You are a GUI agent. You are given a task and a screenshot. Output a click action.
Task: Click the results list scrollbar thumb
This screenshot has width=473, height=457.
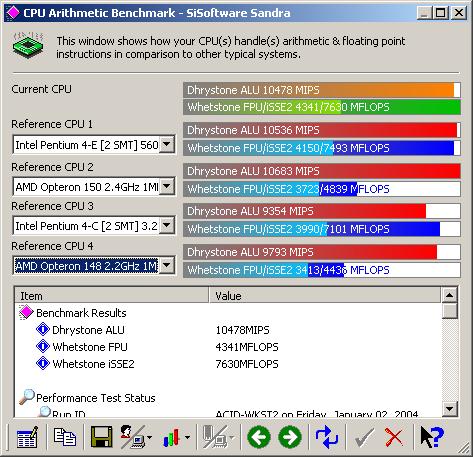449,311
